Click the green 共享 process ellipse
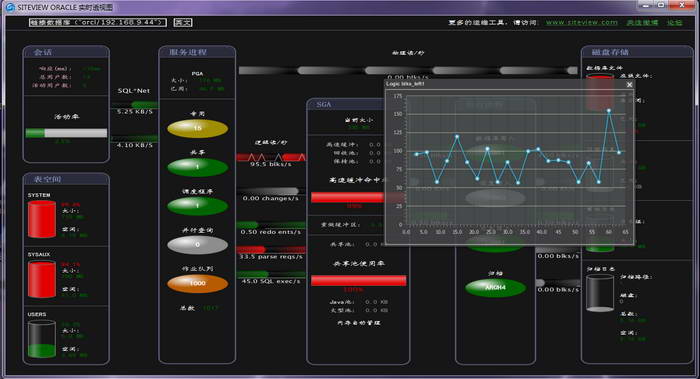The height and width of the screenshot is (379, 700). click(197, 167)
